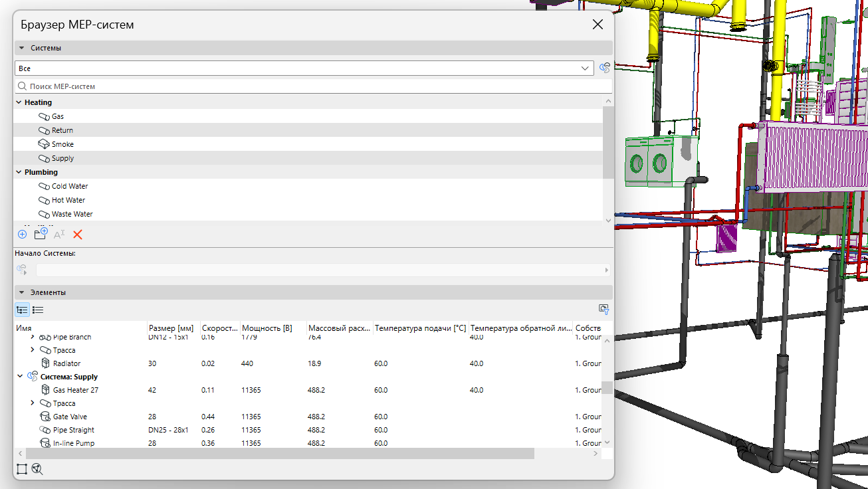Click the 440 power value for Radiator
The width and height of the screenshot is (868, 489).
pyautogui.click(x=248, y=363)
